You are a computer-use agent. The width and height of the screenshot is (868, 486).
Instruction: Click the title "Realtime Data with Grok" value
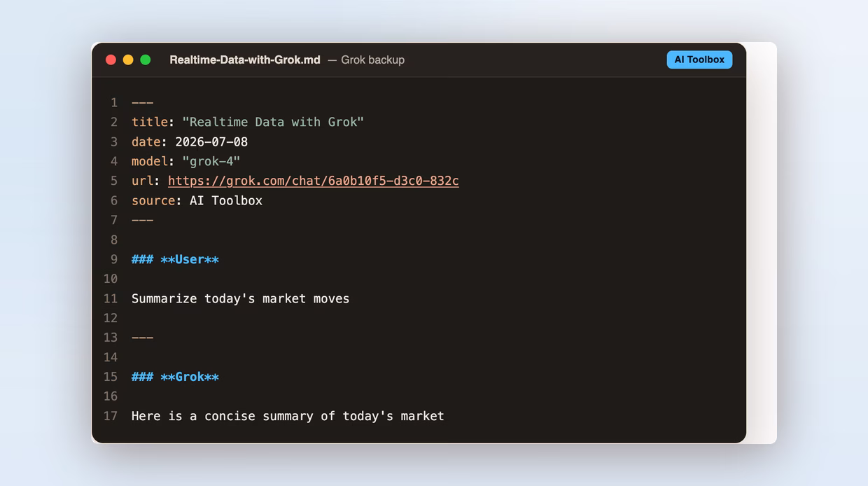[273, 122]
